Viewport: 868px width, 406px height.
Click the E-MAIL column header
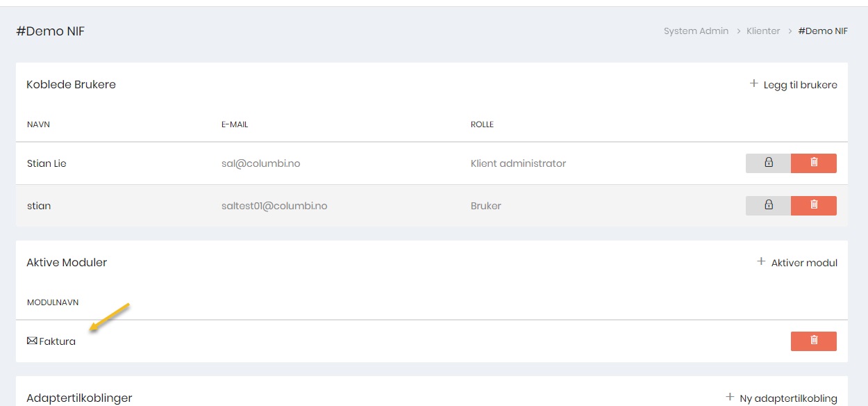point(235,124)
